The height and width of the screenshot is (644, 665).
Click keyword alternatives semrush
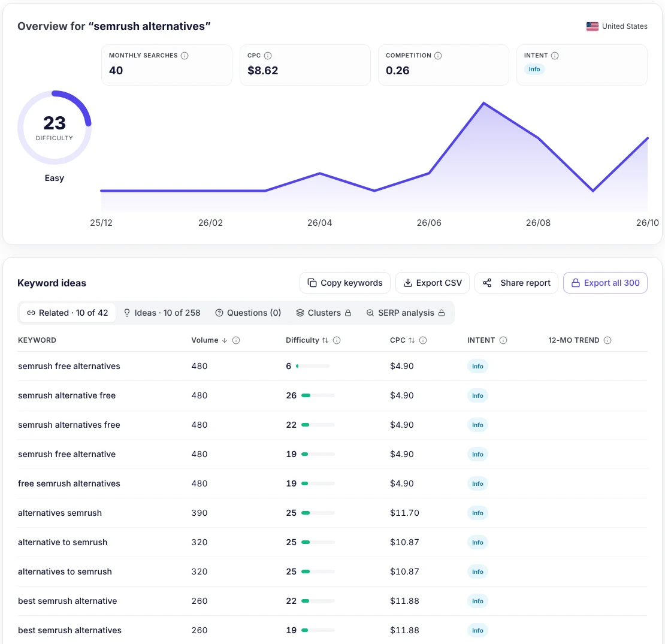60,513
